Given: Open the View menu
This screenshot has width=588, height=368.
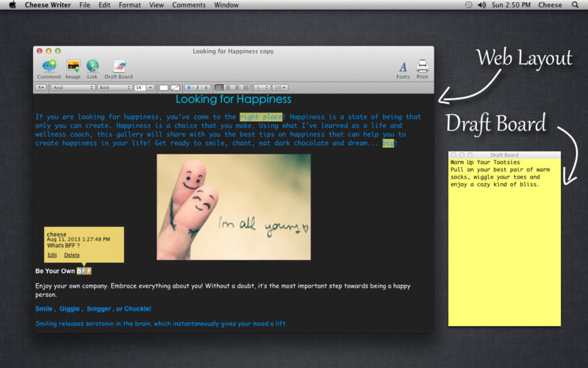Looking at the screenshot, I should point(157,5).
